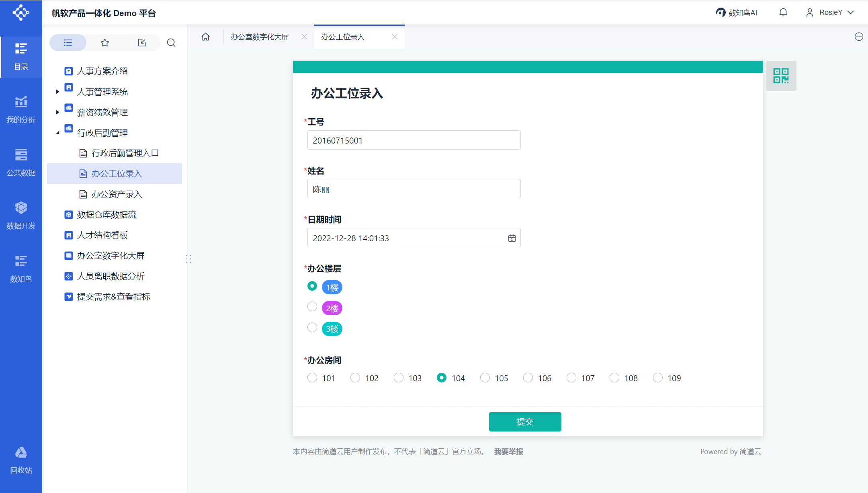Go to home icon tab

206,37
